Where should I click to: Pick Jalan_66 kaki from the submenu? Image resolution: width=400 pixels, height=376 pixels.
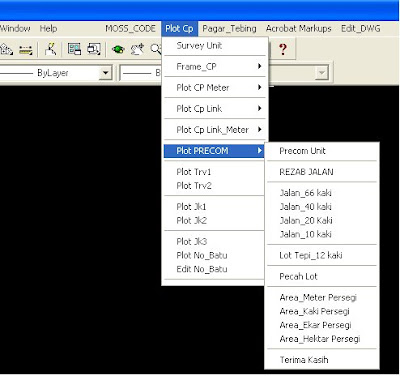point(322,193)
